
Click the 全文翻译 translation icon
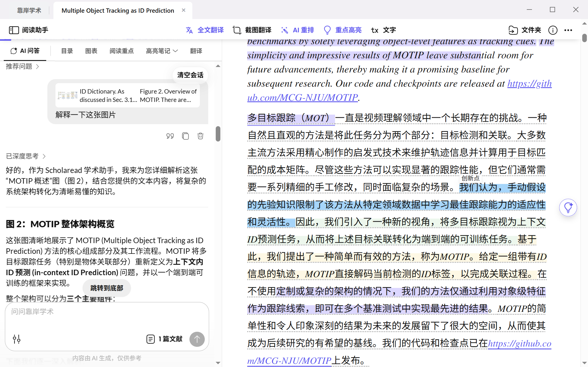click(189, 30)
